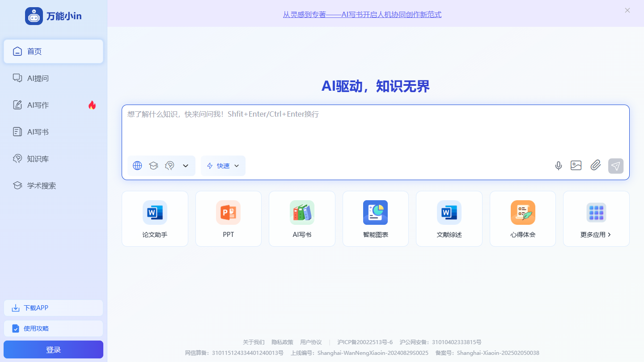This screenshot has height=362, width=644.
Task: Open AI写书 sidebar menu item
Action: click(x=53, y=132)
